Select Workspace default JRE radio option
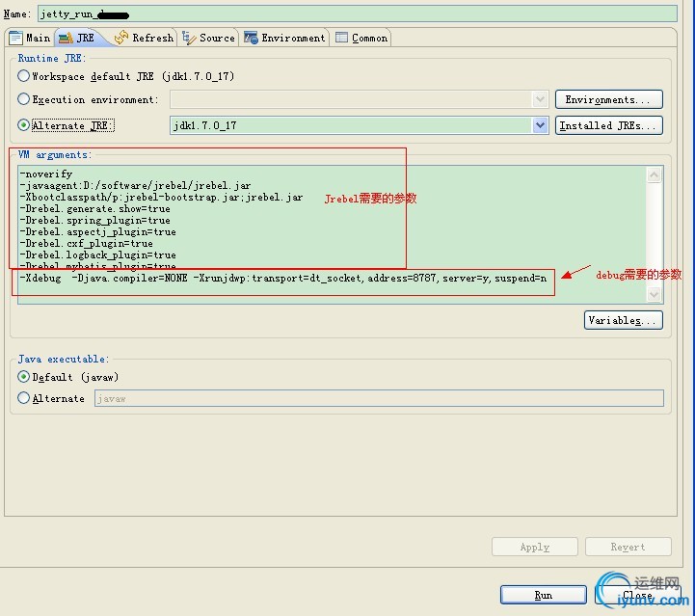This screenshot has height=616, width=695. click(x=23, y=76)
